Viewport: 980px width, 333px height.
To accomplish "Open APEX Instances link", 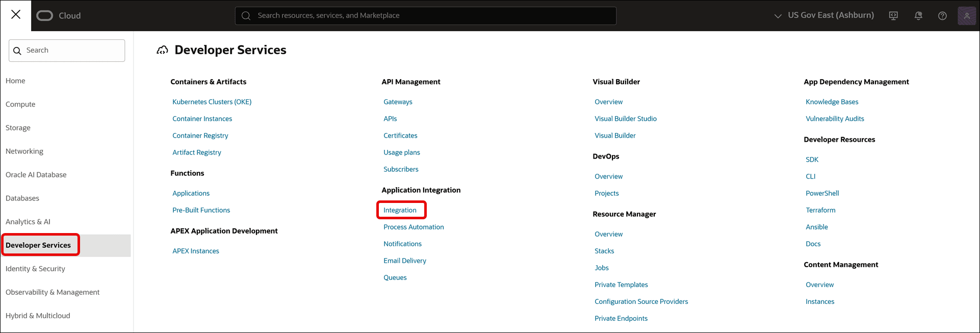I will [x=196, y=251].
